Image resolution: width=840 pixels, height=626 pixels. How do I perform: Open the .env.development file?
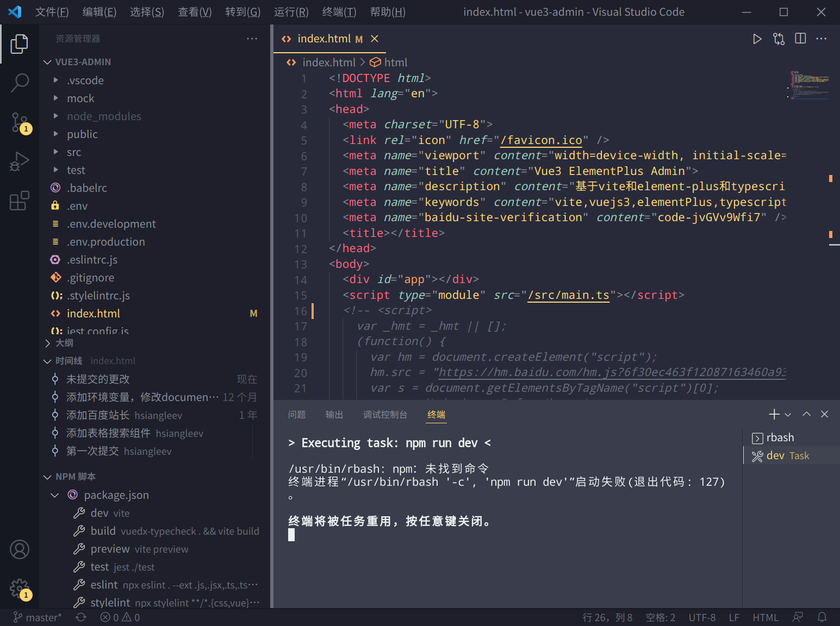point(155,224)
